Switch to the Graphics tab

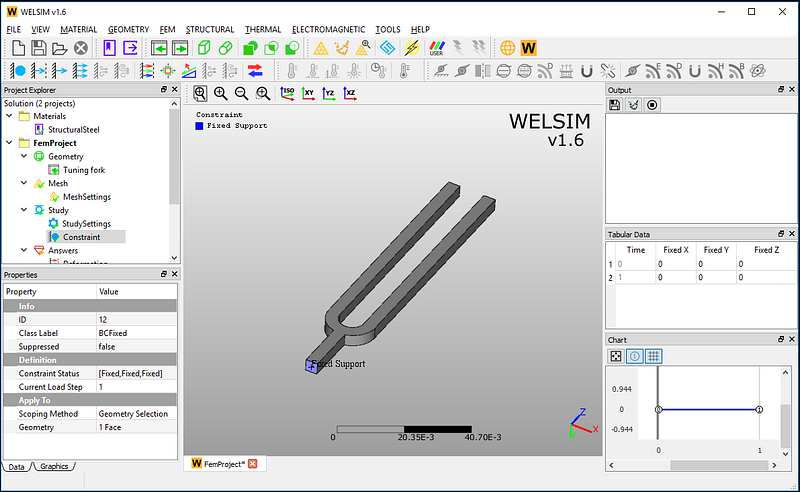55,467
